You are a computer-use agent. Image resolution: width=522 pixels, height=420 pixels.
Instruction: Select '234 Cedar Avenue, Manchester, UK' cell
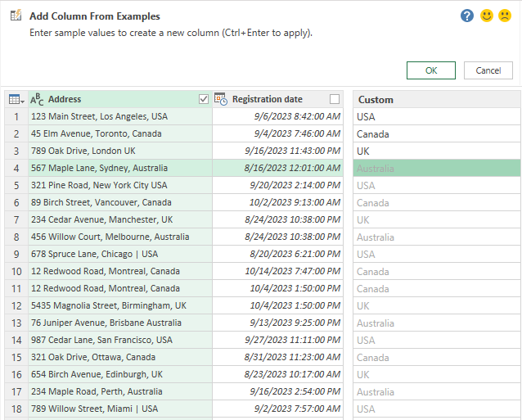120,220
